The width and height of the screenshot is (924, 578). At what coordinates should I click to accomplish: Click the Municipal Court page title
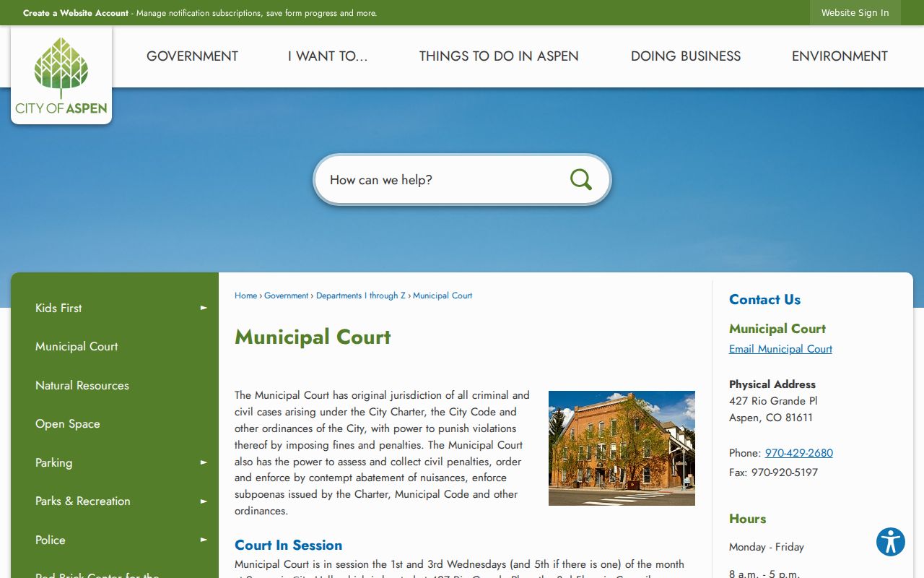click(313, 337)
